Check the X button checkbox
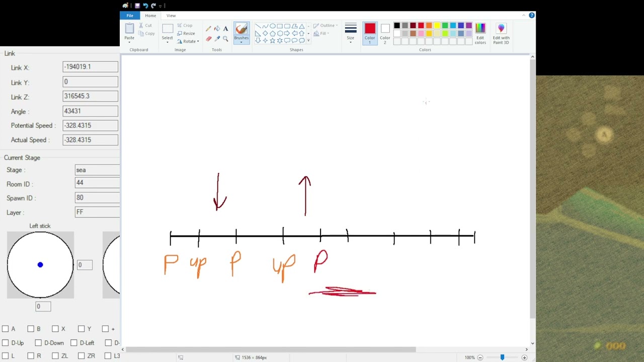Image resolution: width=644 pixels, height=362 pixels. [55, 329]
